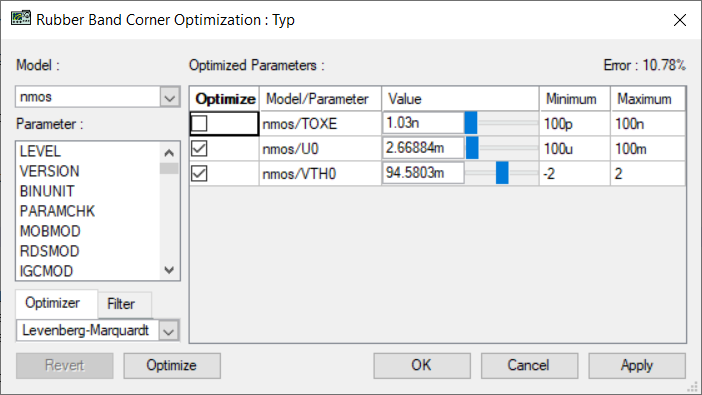Screen dimensions: 702x395
Task: Click the U0 value slider thumb
Action: [472, 148]
